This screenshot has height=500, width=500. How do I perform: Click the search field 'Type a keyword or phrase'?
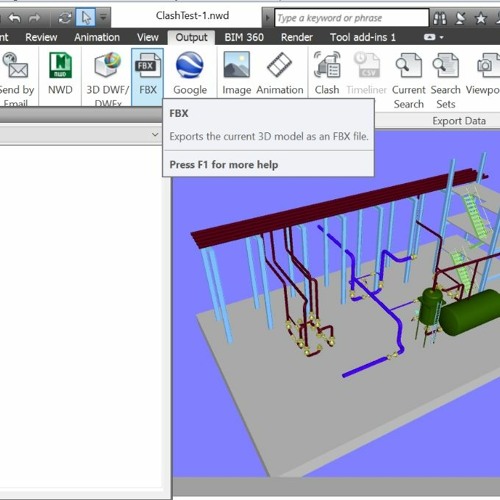coord(352,18)
